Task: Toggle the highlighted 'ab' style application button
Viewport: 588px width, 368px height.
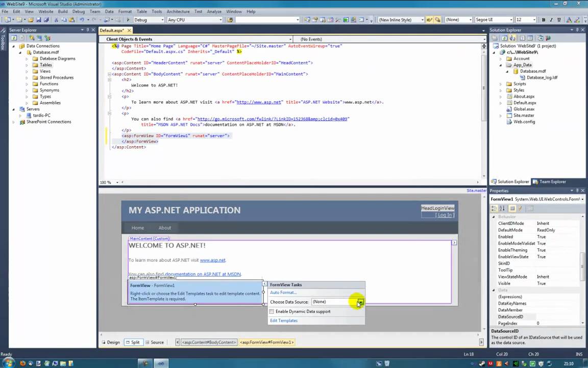Action: (x=429, y=20)
